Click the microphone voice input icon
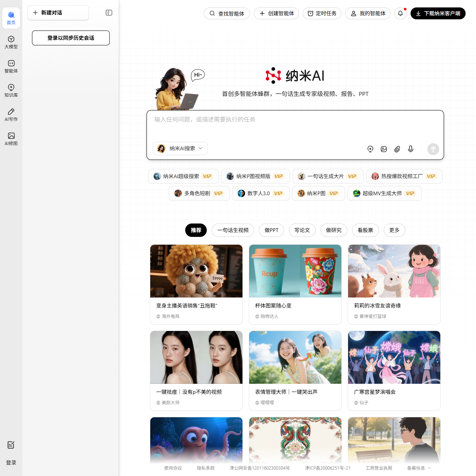 pos(411,149)
